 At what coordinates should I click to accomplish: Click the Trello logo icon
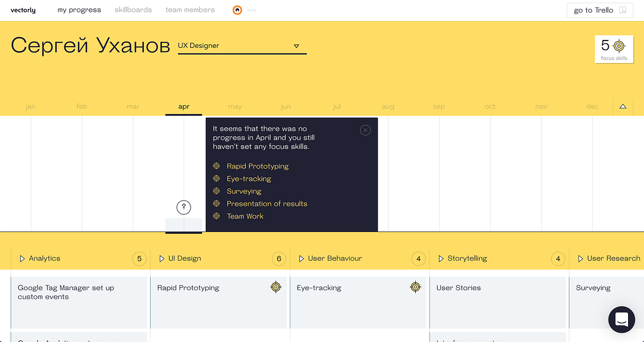[x=623, y=10]
